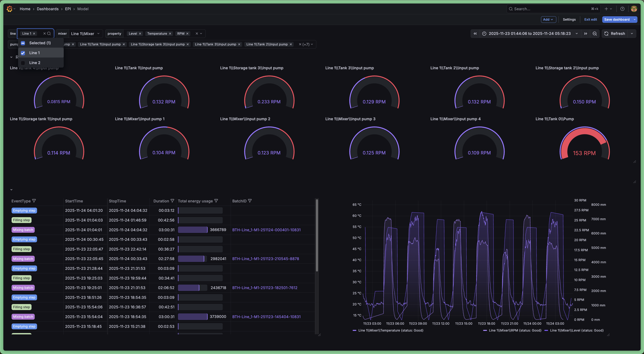This screenshot has height=354, width=644.
Task: Click the Save dashboard button
Action: point(616,19)
